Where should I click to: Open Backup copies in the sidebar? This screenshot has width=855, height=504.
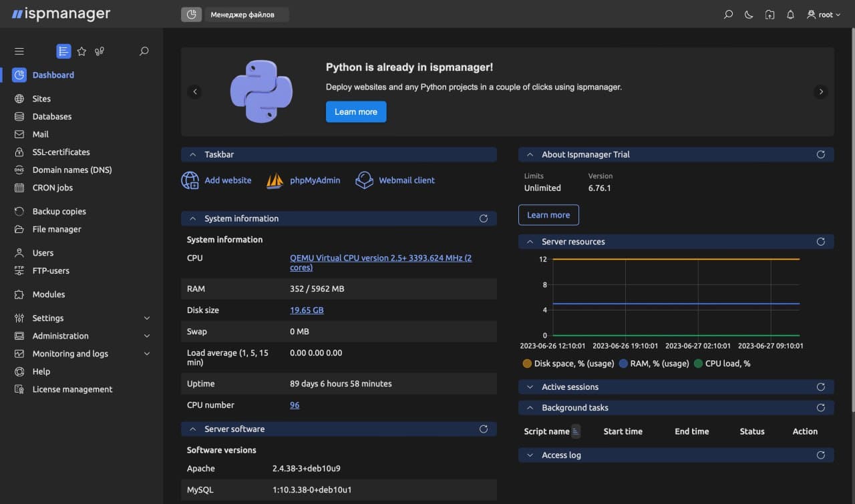59,211
